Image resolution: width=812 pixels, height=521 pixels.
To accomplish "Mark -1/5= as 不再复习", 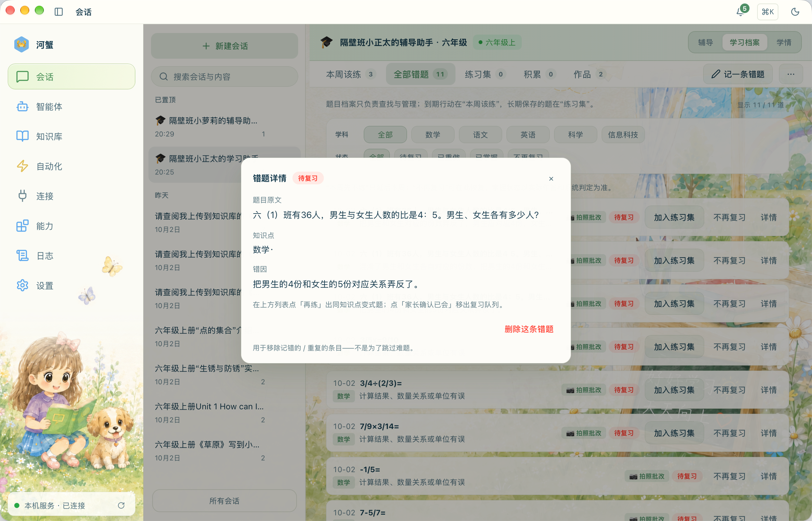I will point(730,476).
